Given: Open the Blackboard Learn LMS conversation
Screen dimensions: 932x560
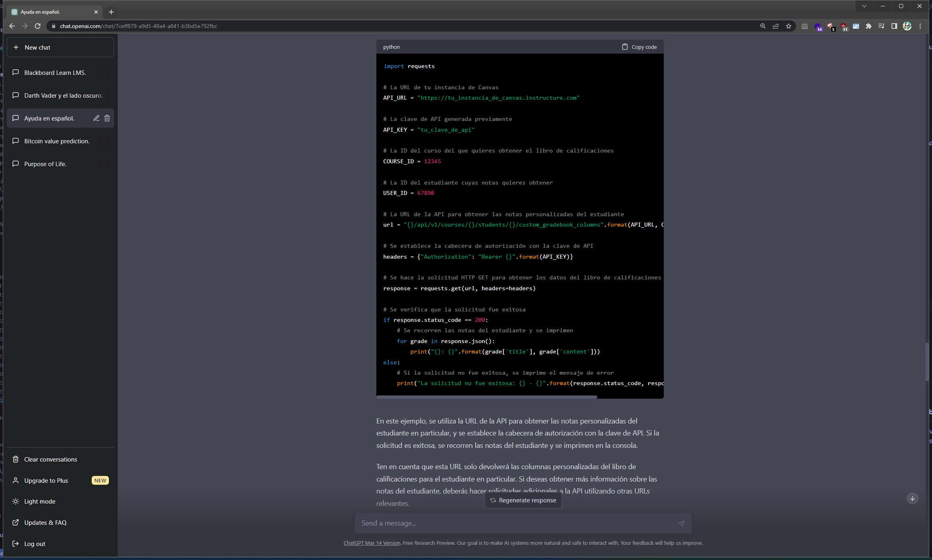Looking at the screenshot, I should click(x=55, y=72).
